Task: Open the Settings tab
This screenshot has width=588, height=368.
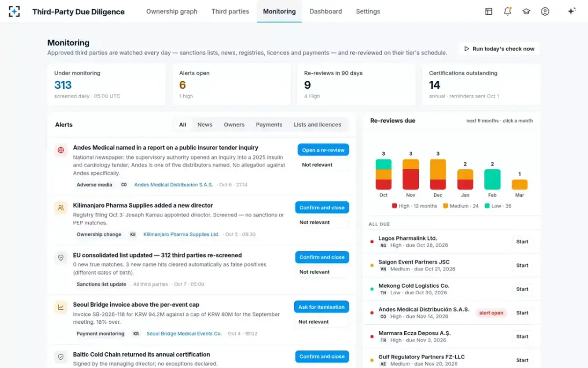Action: pos(368,11)
